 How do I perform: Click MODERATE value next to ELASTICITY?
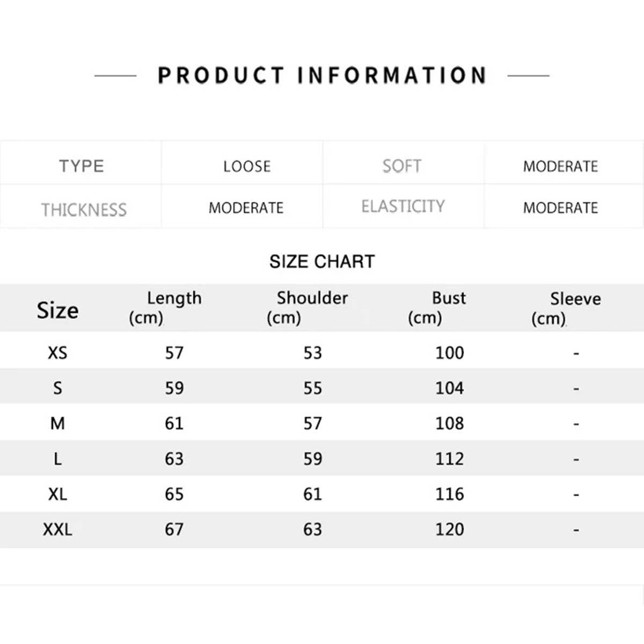coord(560,208)
